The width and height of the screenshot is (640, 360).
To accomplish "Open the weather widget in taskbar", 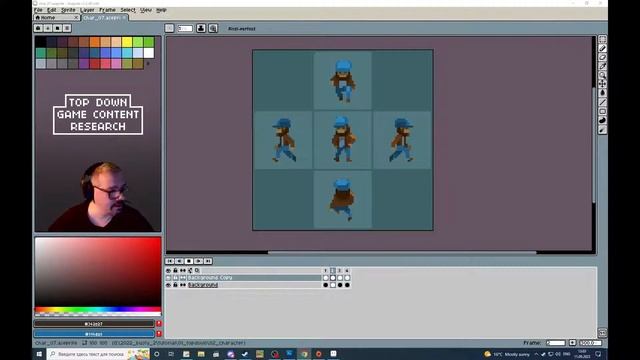I will point(507,354).
